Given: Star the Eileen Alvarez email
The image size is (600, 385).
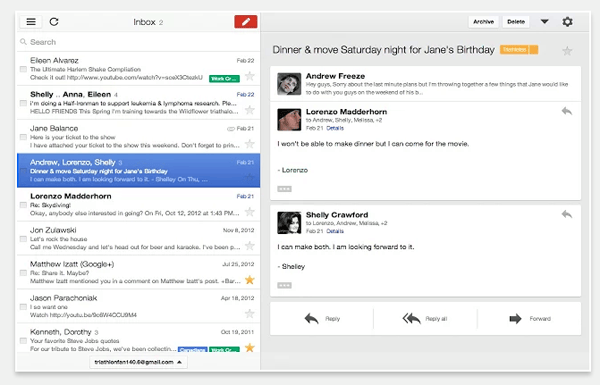Looking at the screenshot, I should (x=249, y=76).
